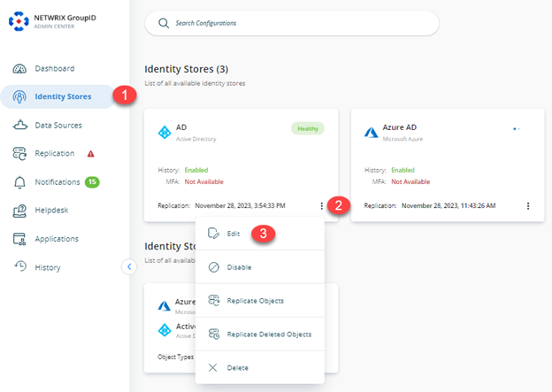Viewport: 552px width, 392px height.
Task: Type in the Search Configurations field
Action: point(301,23)
